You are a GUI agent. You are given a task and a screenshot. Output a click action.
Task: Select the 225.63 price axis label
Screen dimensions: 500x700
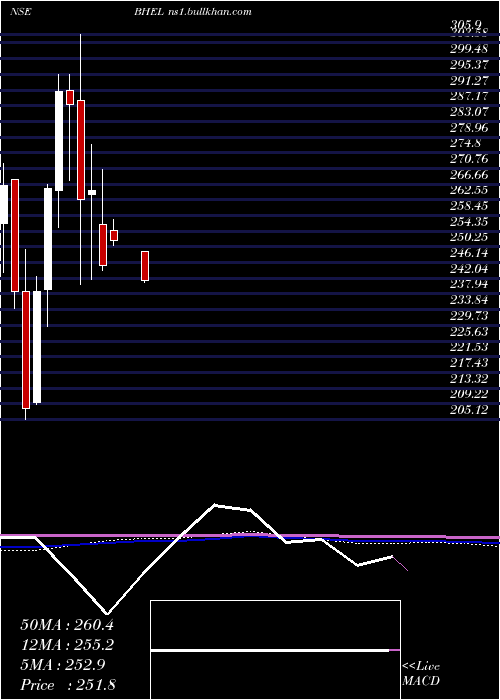469,332
